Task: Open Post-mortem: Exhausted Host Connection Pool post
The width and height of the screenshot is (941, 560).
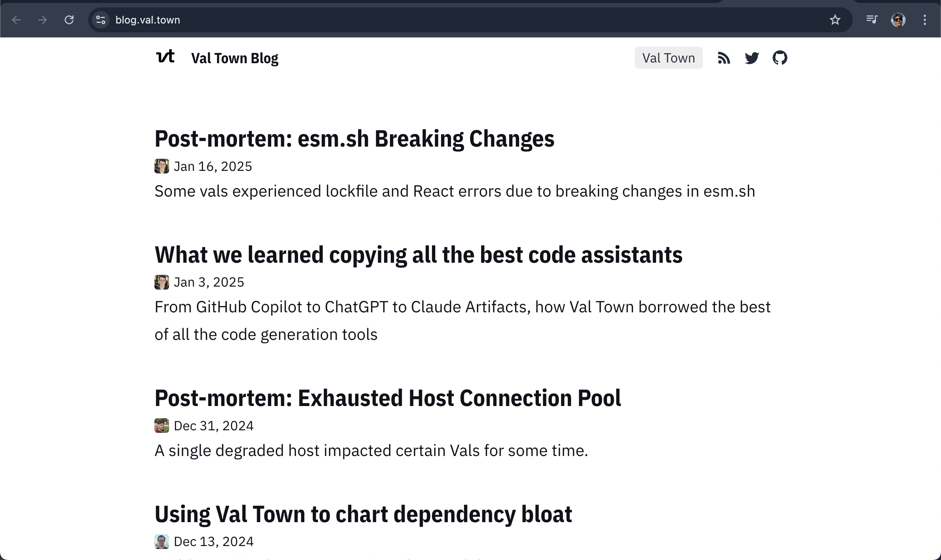Action: 388,398
